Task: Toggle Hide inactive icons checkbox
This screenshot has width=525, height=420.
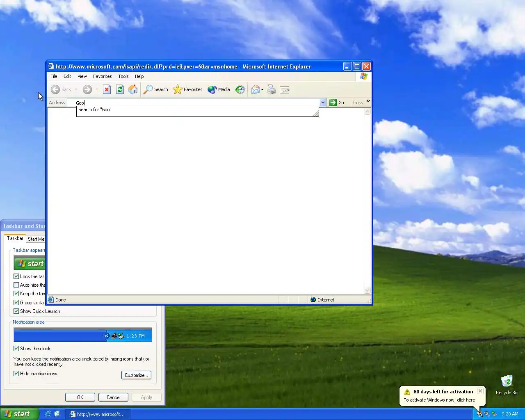Action: pyautogui.click(x=16, y=374)
